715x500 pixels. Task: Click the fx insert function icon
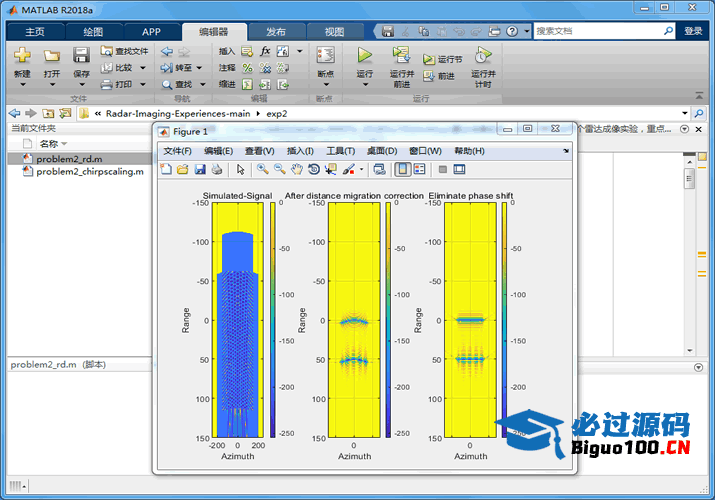[265, 51]
